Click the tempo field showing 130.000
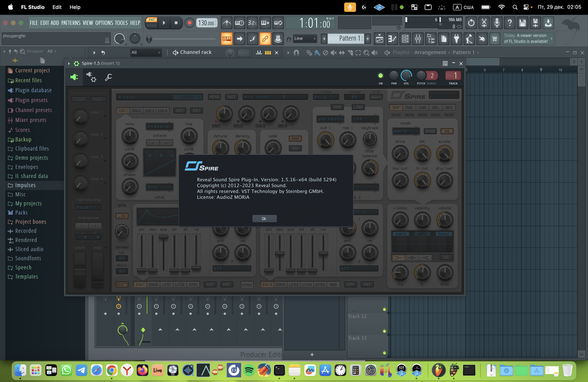This screenshot has width=588, height=382. click(207, 22)
